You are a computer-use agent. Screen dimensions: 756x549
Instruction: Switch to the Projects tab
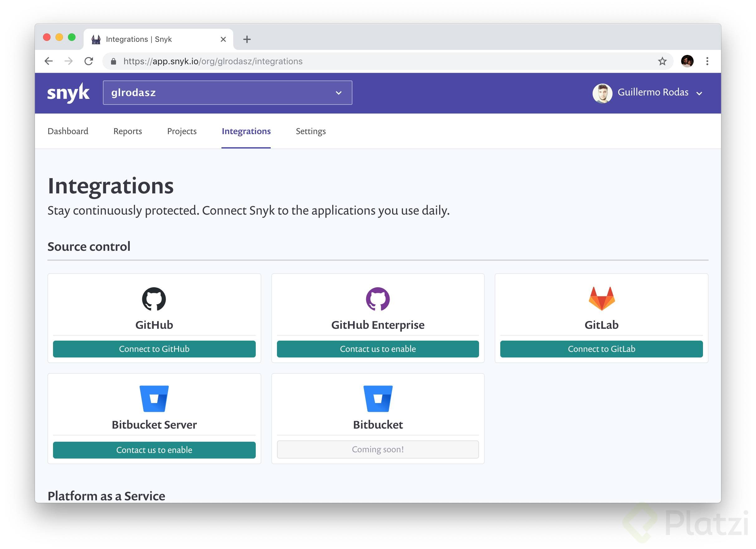(x=182, y=131)
